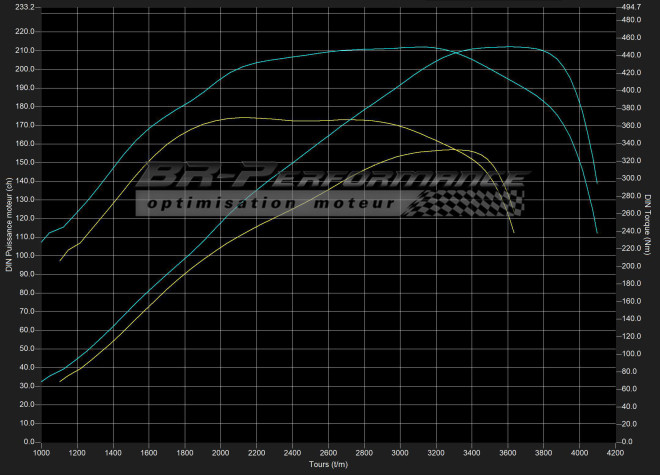Click the cyan power curve peak near 3600 rpm
The image size is (660, 475).
(x=508, y=46)
